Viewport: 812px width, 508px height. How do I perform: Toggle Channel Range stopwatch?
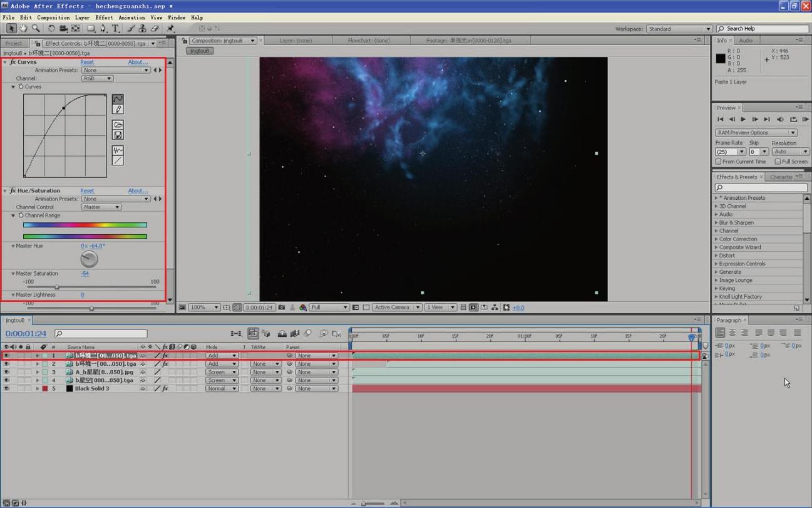click(21, 215)
